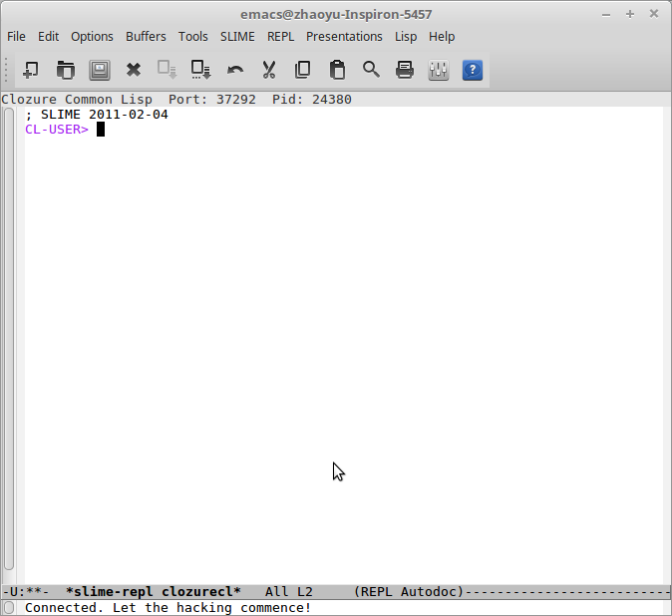Viewport: 672px width, 616px height.
Task: Open the Options menu
Action: (x=92, y=37)
